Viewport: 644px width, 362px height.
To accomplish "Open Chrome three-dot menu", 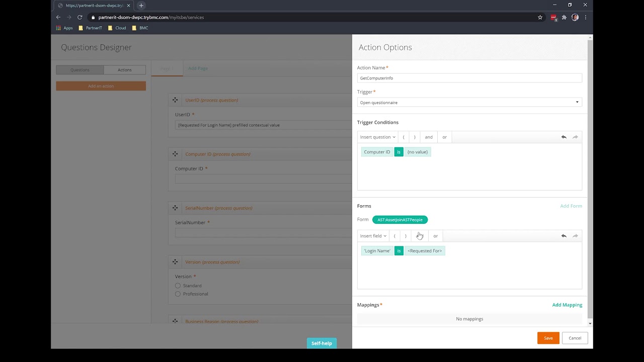I will pyautogui.click(x=585, y=17).
